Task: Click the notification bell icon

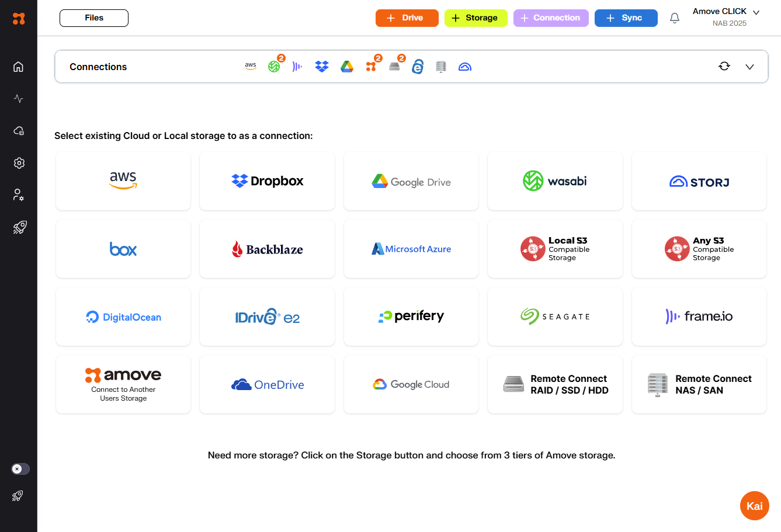Action: 675,18
